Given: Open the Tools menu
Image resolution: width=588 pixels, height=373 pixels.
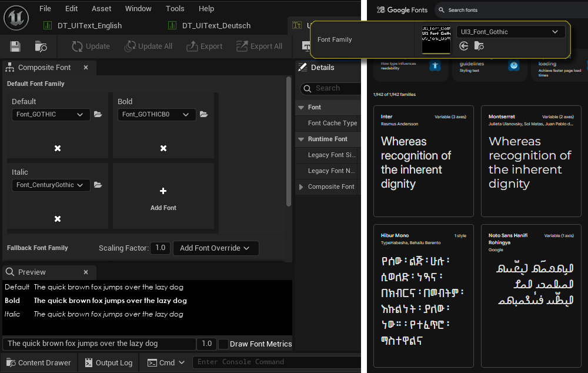Looking at the screenshot, I should click(x=175, y=8).
